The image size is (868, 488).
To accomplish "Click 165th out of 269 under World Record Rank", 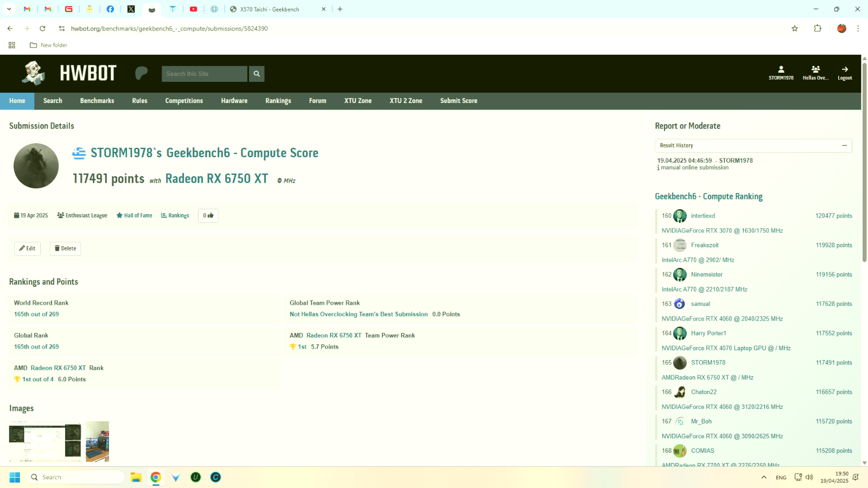I will coord(36,314).
